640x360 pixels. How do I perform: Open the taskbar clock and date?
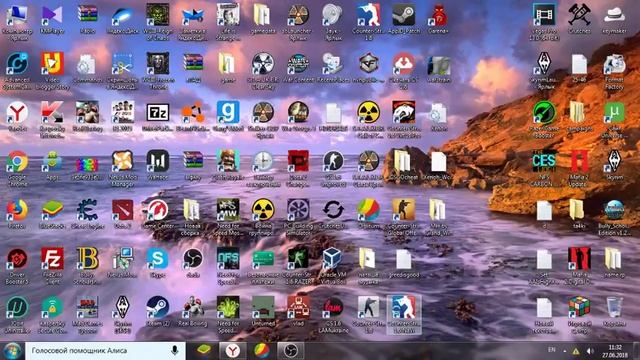coord(615,351)
